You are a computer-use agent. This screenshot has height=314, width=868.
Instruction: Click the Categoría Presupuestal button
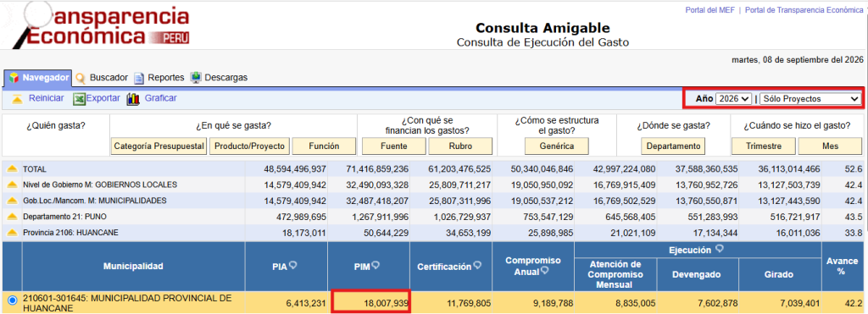click(x=159, y=146)
